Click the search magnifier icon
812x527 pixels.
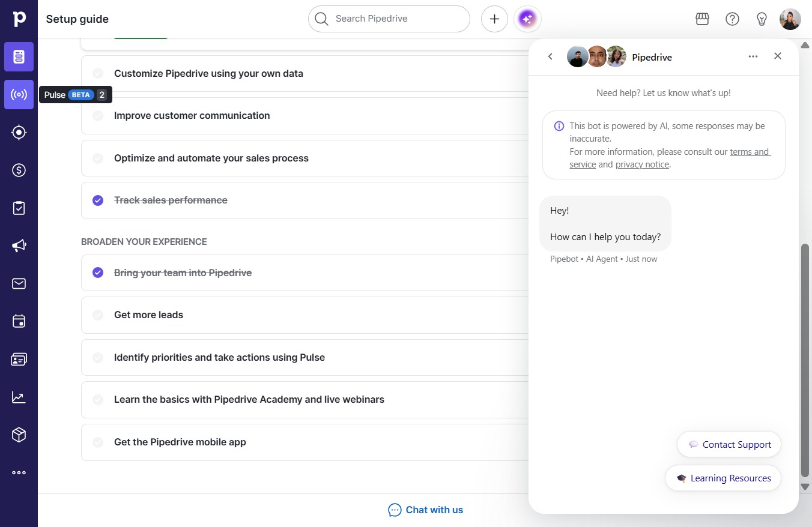point(322,19)
